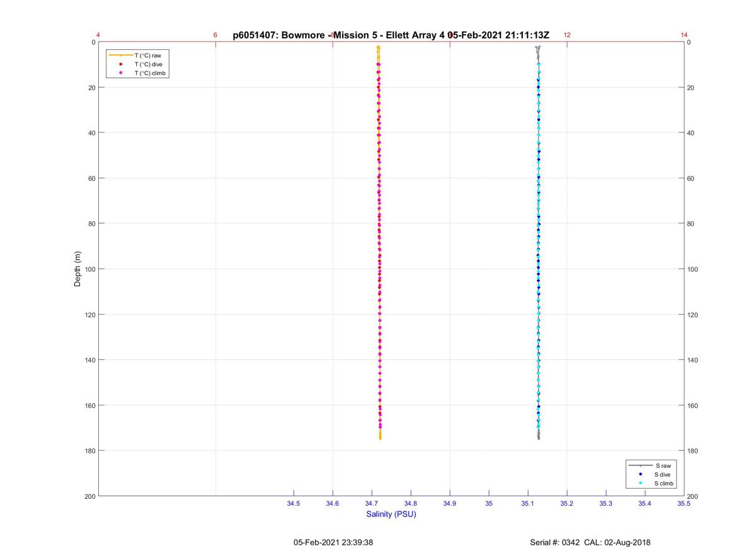This screenshot has width=756, height=558.
Task: Click the 200 tick on left depth axis
Action: click(90, 496)
